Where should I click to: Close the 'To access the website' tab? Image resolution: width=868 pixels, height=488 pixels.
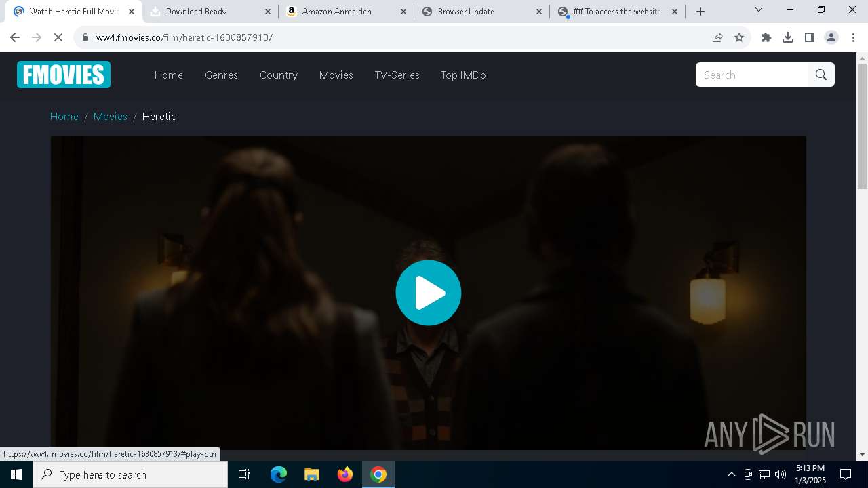click(675, 12)
